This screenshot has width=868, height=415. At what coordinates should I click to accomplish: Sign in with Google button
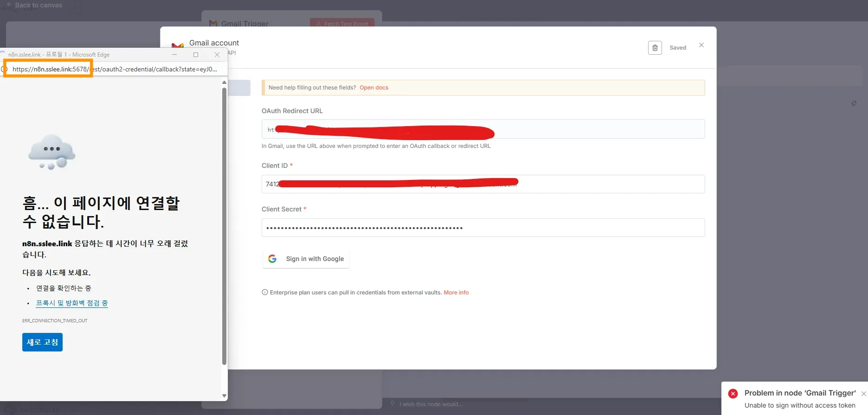click(x=306, y=259)
